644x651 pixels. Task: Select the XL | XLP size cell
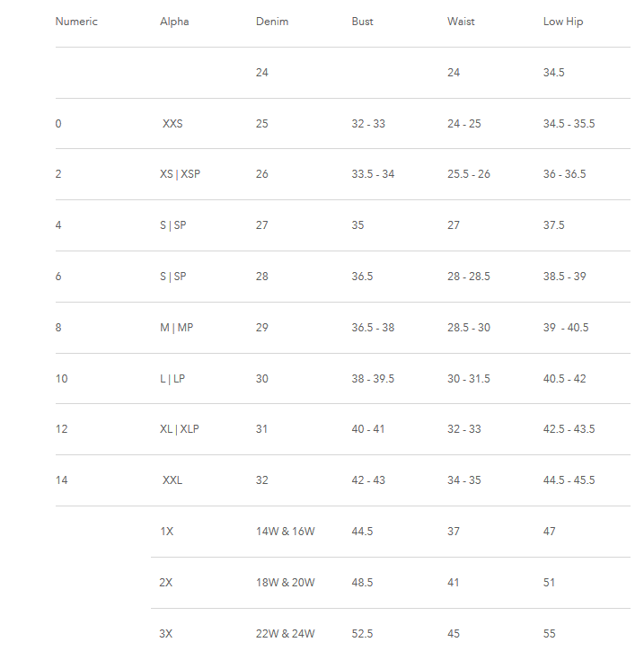[179, 429]
